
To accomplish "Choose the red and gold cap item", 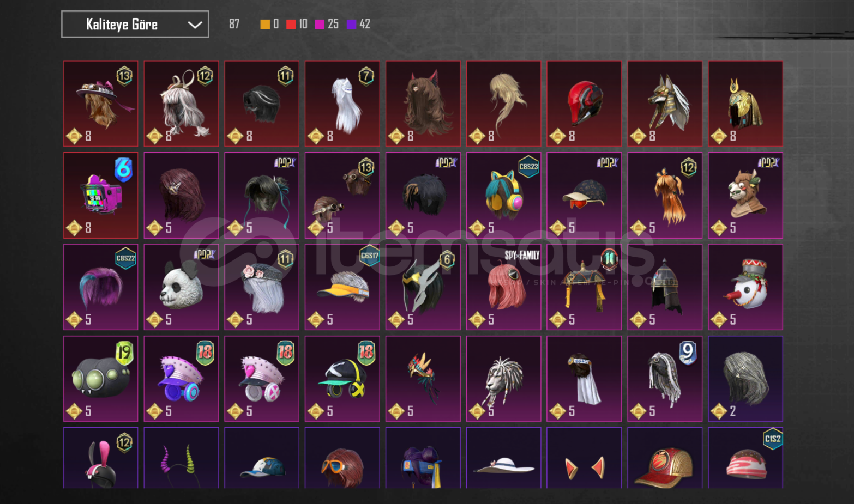I will tap(665, 458).
